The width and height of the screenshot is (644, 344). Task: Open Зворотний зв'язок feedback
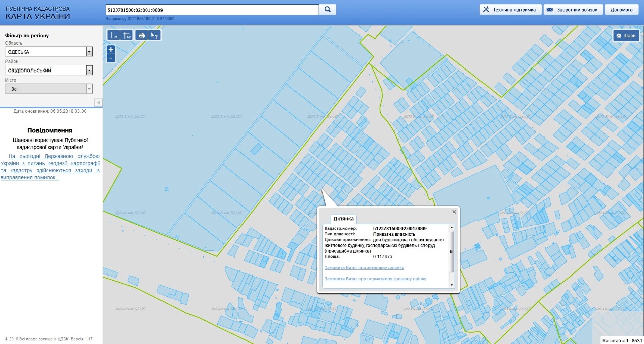(574, 10)
